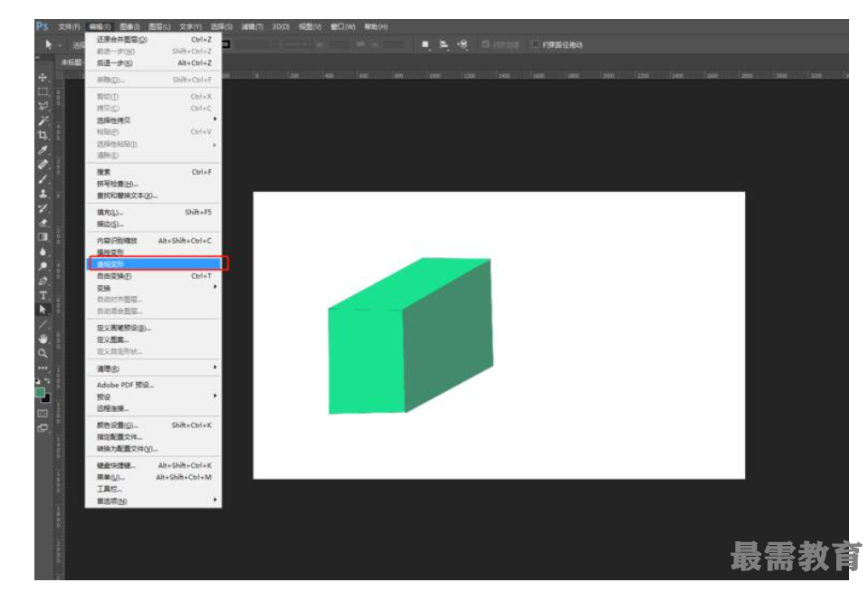Image resolution: width=868 pixels, height=592 pixels.
Task: Click the green foreground color swatch
Action: coord(40,393)
